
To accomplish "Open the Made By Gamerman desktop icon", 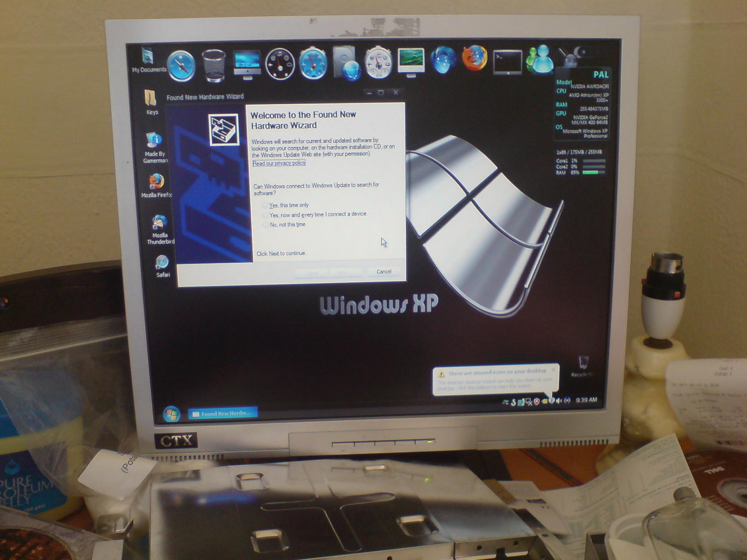I will pos(155,148).
